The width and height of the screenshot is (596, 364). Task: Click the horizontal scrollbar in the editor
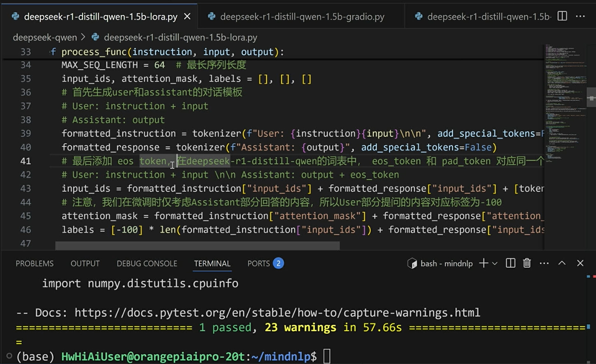(x=197, y=245)
